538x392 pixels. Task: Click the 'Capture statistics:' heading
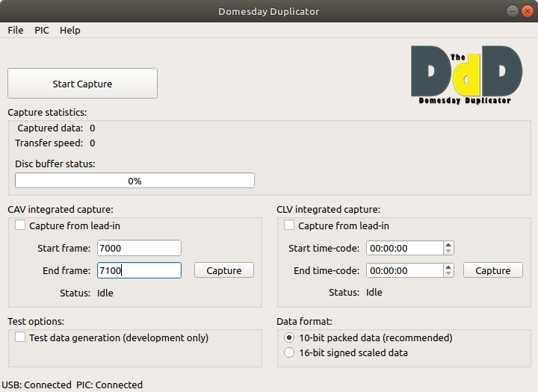[x=47, y=113]
